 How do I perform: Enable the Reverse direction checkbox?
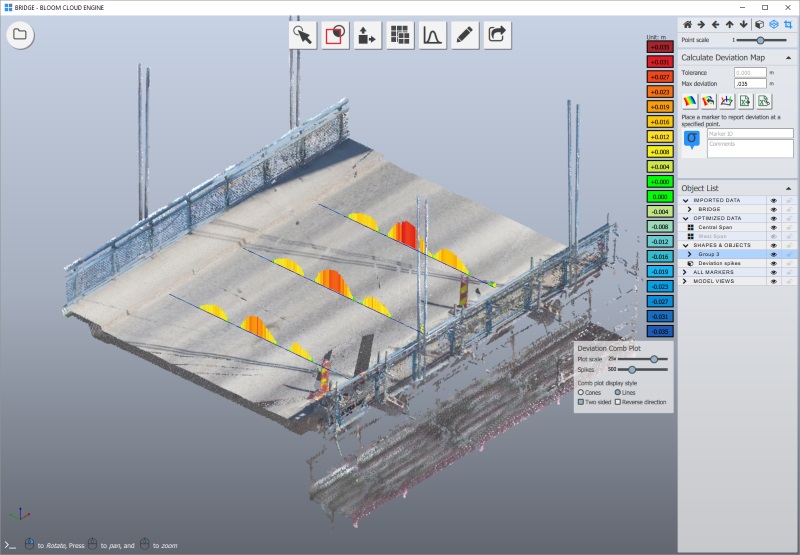[x=617, y=402]
